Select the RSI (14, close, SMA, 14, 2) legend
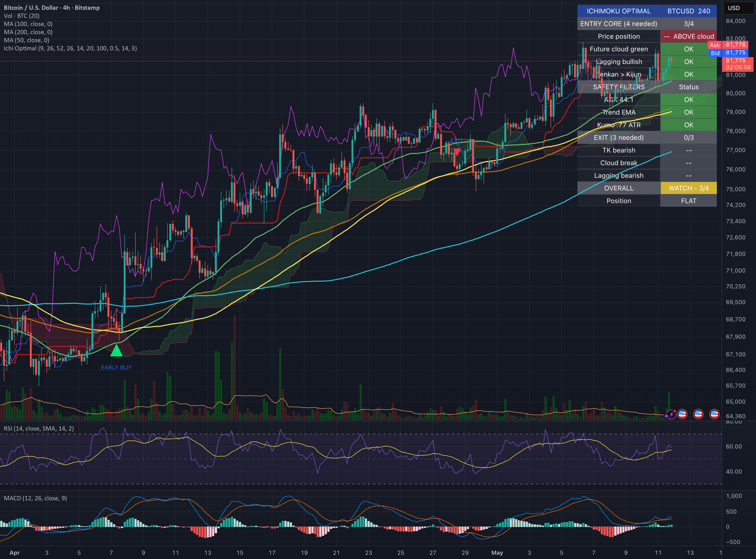The image size is (756, 559). pos(39,428)
